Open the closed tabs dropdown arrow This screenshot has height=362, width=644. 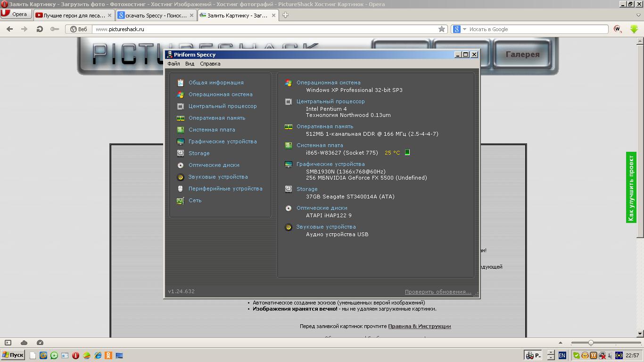pyautogui.click(x=639, y=15)
